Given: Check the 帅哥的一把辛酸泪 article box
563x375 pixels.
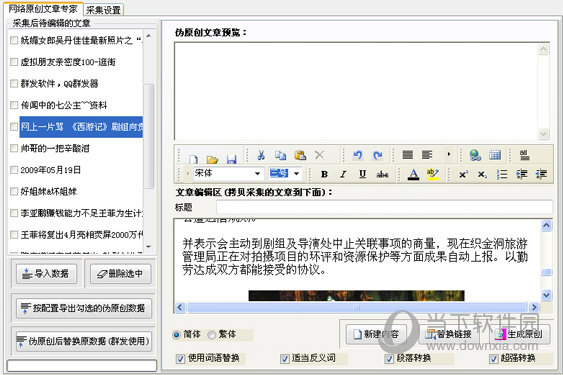Looking at the screenshot, I should click(14, 148).
